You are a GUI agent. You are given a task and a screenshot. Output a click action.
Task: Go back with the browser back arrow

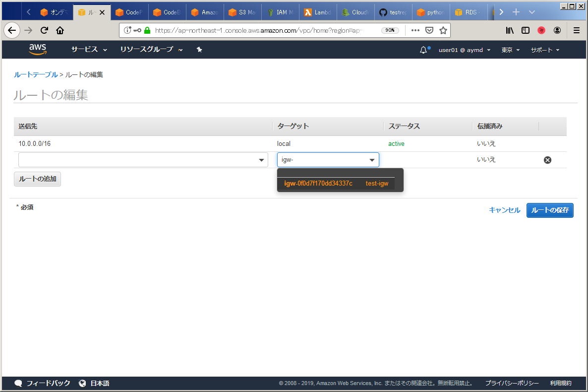[x=12, y=30]
